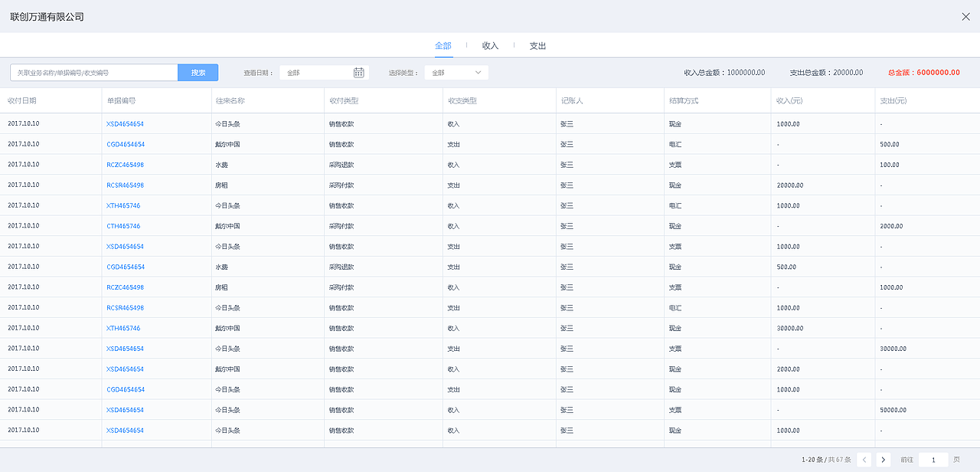Focus the business name search field
This screenshot has height=472, width=980.
pyautogui.click(x=94, y=73)
